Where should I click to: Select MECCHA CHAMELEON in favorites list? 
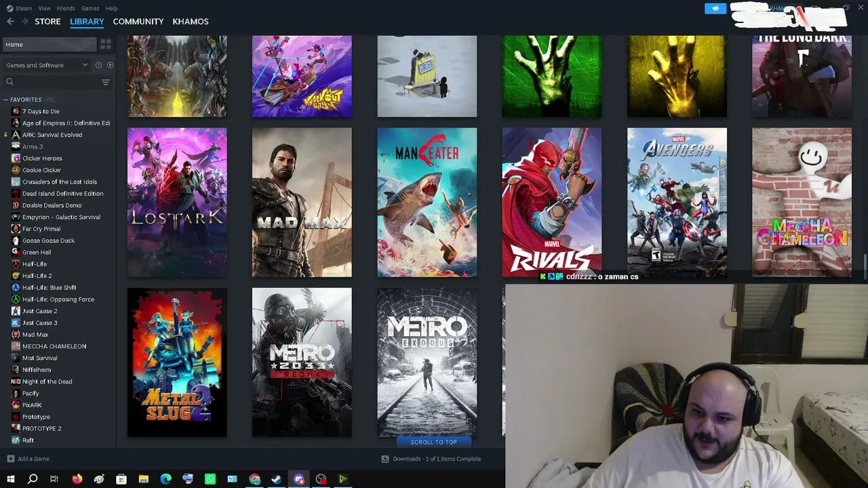click(x=54, y=346)
